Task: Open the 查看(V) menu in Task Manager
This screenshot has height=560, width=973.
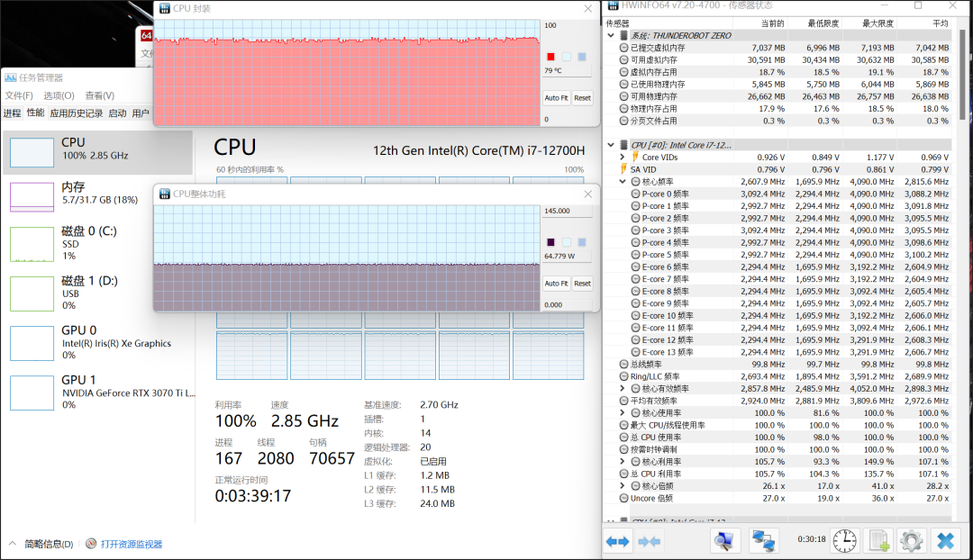Action: 100,95
